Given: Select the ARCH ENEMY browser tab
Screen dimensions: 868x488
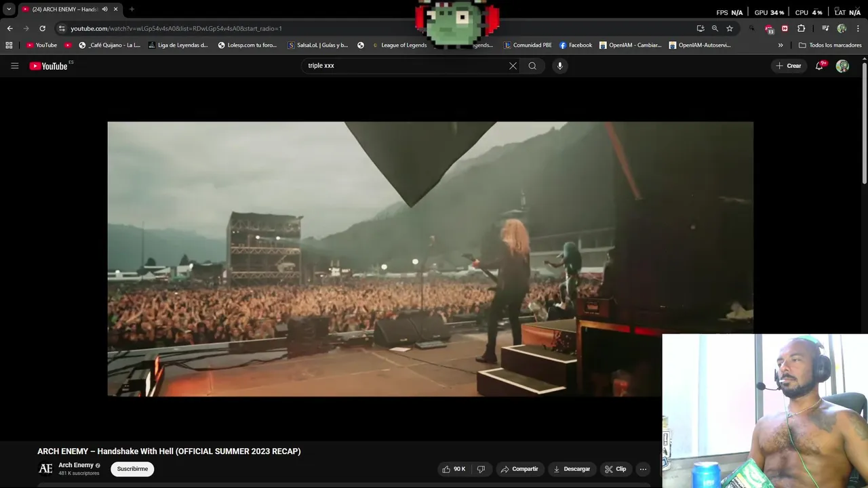Looking at the screenshot, I should point(71,9).
